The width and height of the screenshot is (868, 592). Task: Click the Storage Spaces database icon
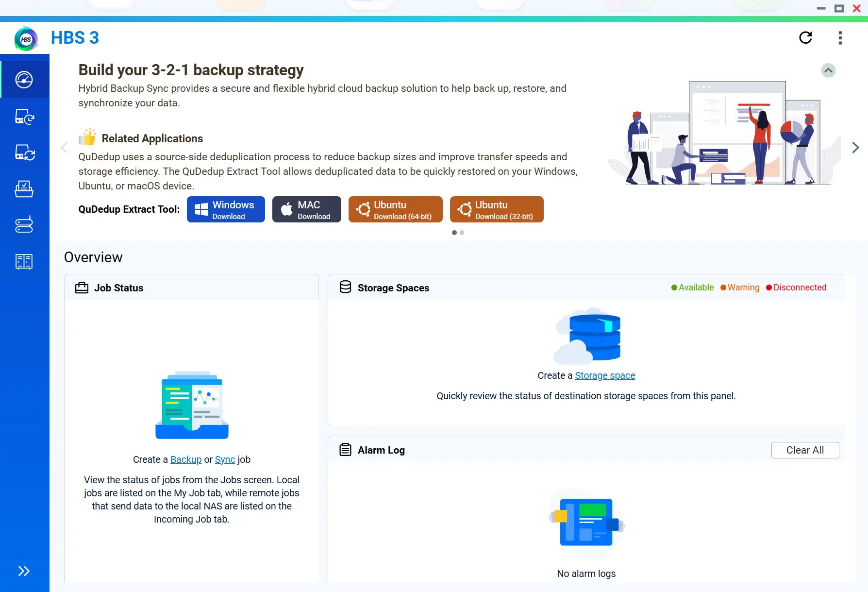click(x=345, y=287)
